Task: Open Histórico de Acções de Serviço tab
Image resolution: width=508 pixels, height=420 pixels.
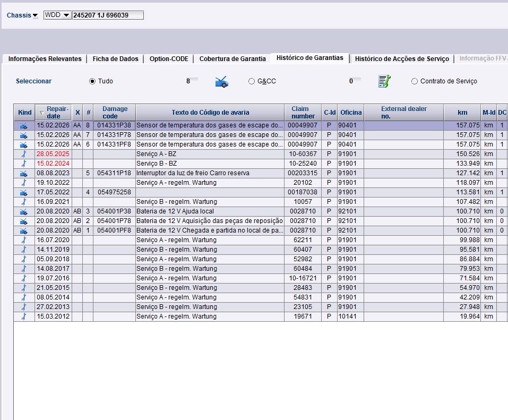Action: pos(402,58)
